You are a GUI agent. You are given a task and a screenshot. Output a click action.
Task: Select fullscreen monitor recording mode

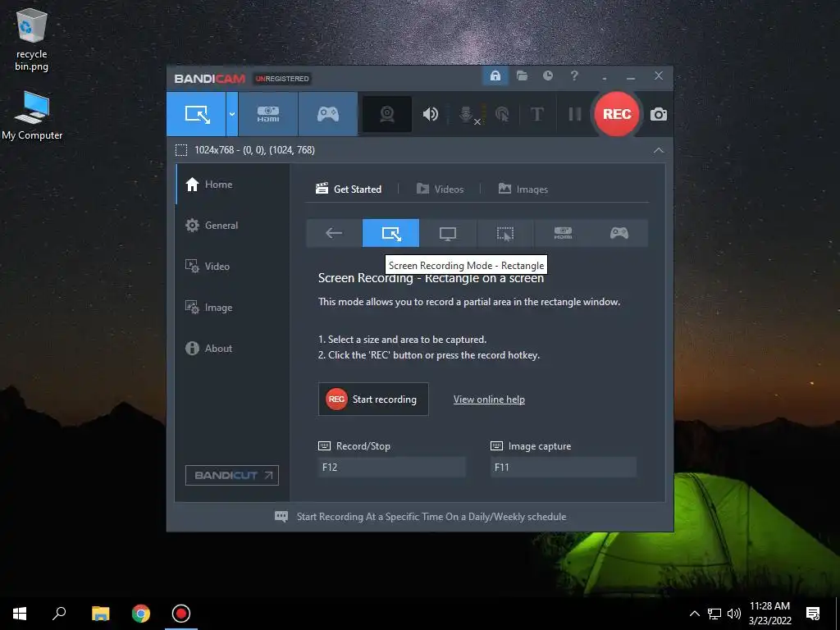pyautogui.click(x=448, y=233)
